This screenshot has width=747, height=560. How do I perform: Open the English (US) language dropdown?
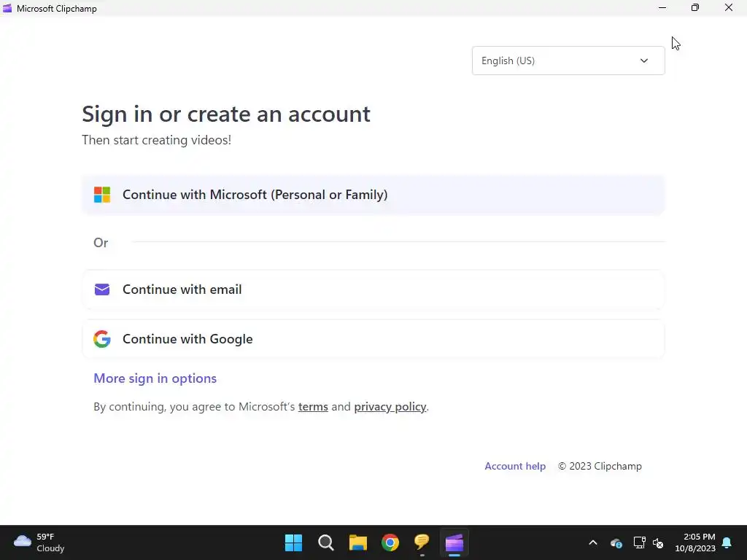[x=568, y=61]
